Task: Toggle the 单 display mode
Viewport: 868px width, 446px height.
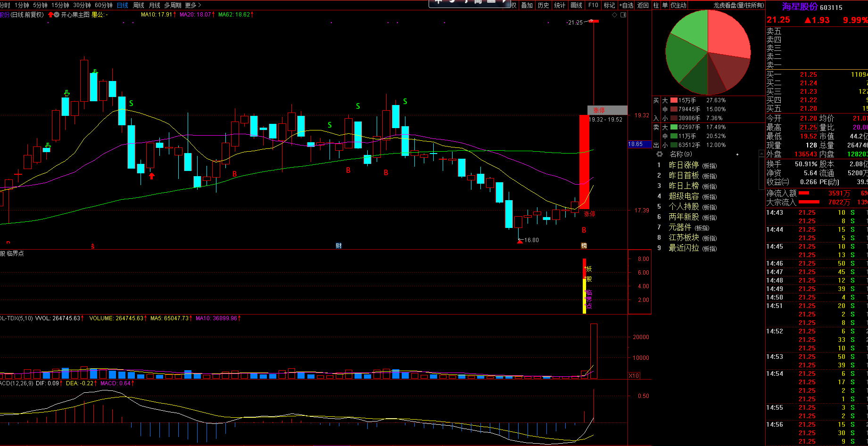Action: pyautogui.click(x=665, y=5)
